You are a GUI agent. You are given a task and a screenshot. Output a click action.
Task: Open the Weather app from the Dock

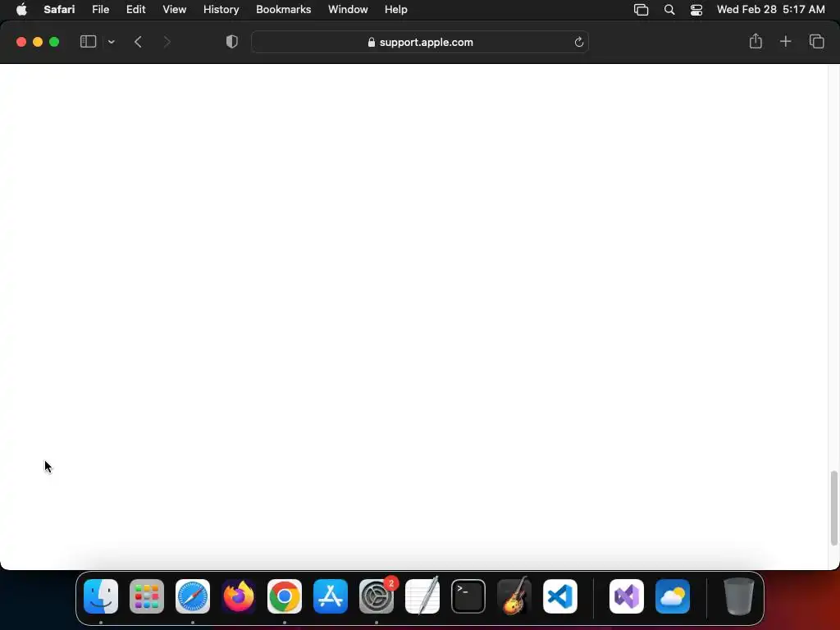point(673,596)
